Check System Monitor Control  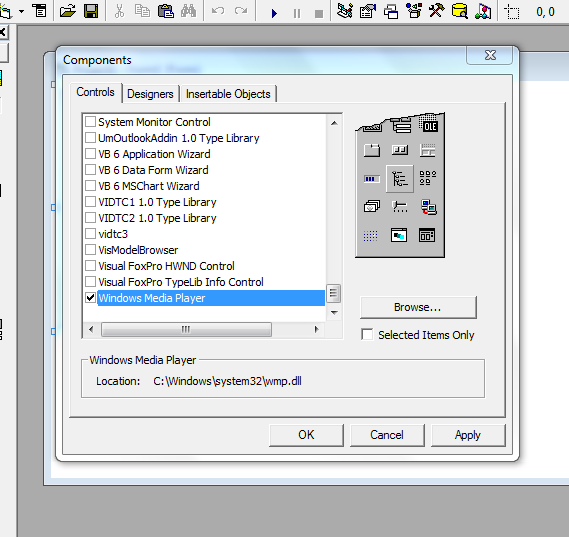click(x=90, y=122)
